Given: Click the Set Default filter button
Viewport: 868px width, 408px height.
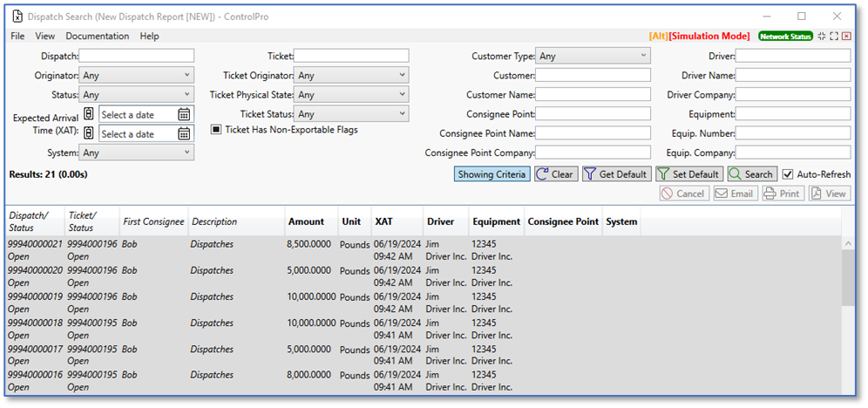Looking at the screenshot, I should point(689,174).
